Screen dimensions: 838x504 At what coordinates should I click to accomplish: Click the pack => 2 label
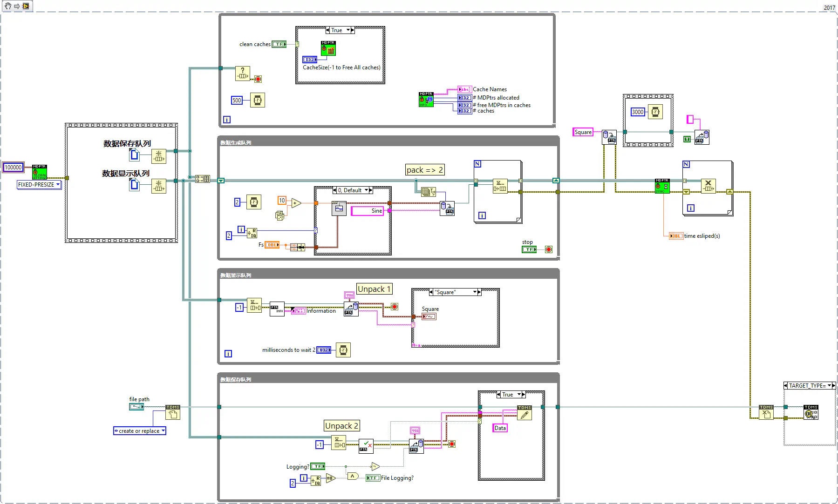point(424,170)
